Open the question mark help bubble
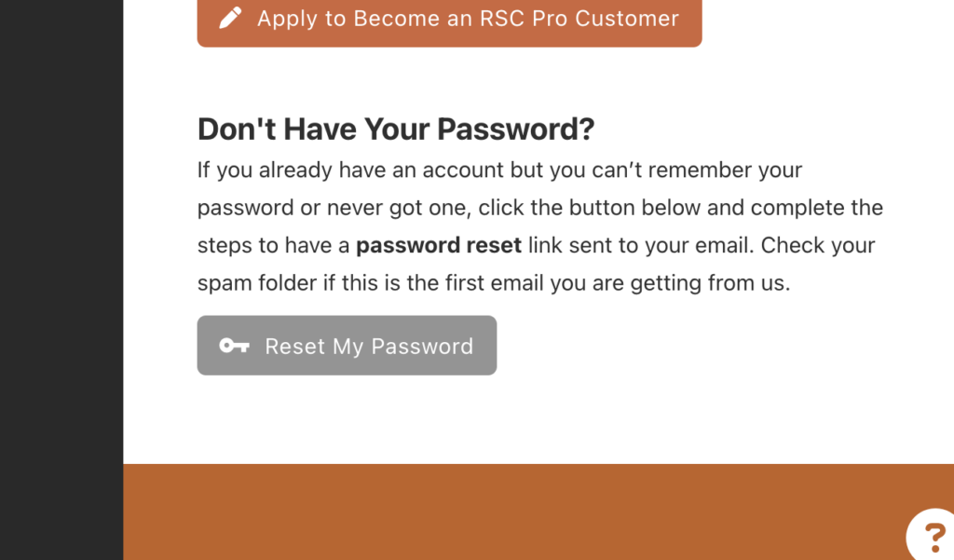 (931, 535)
